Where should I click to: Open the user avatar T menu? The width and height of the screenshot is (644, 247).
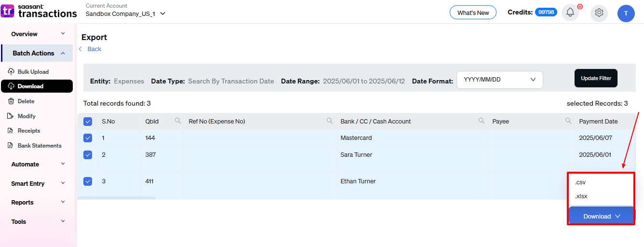click(x=626, y=13)
